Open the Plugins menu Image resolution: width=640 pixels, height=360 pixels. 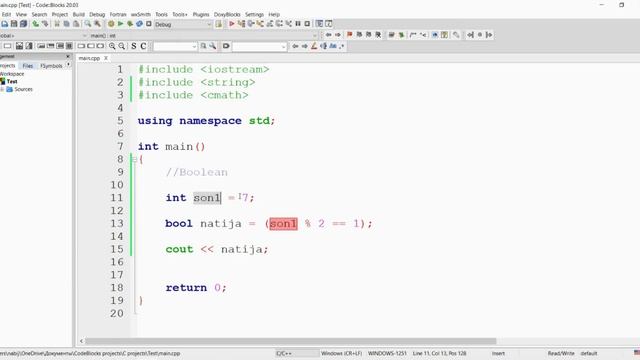(x=201, y=14)
